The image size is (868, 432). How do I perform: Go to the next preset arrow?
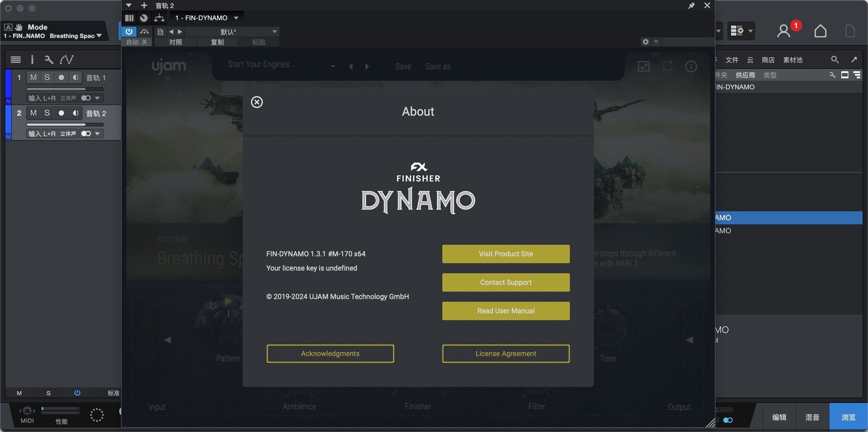pyautogui.click(x=180, y=32)
